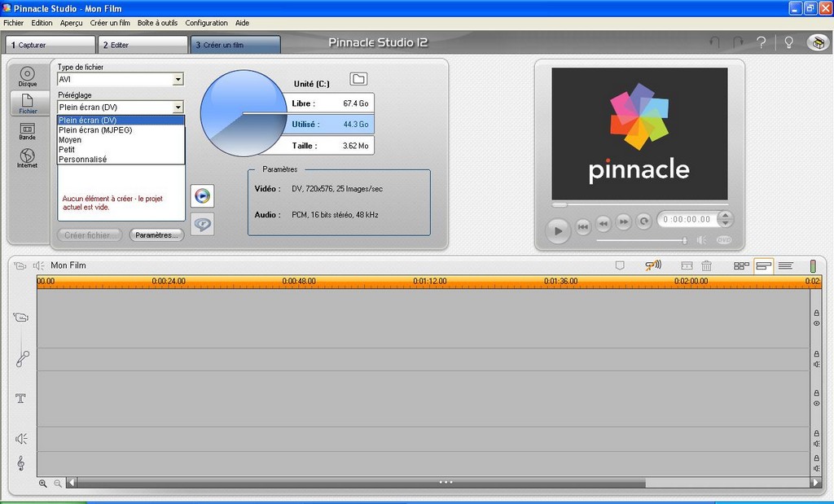Image resolution: width=834 pixels, height=504 pixels.
Task: Click the split clip razor icon
Action: [x=687, y=265]
